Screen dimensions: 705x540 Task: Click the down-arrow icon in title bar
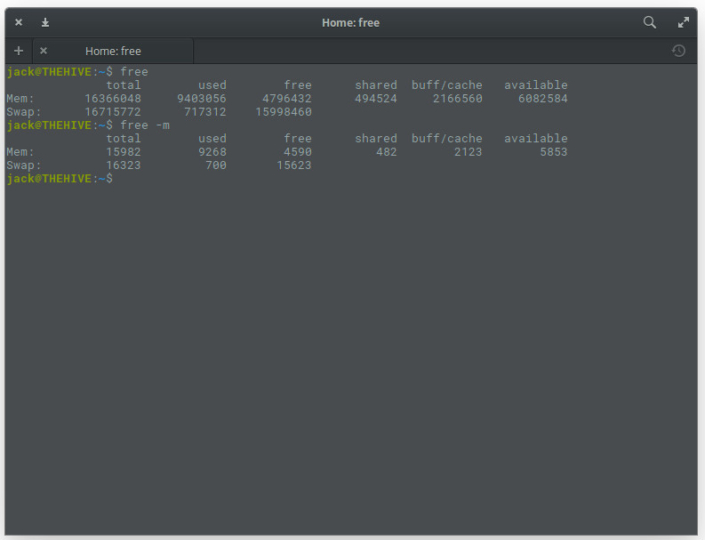coord(45,22)
